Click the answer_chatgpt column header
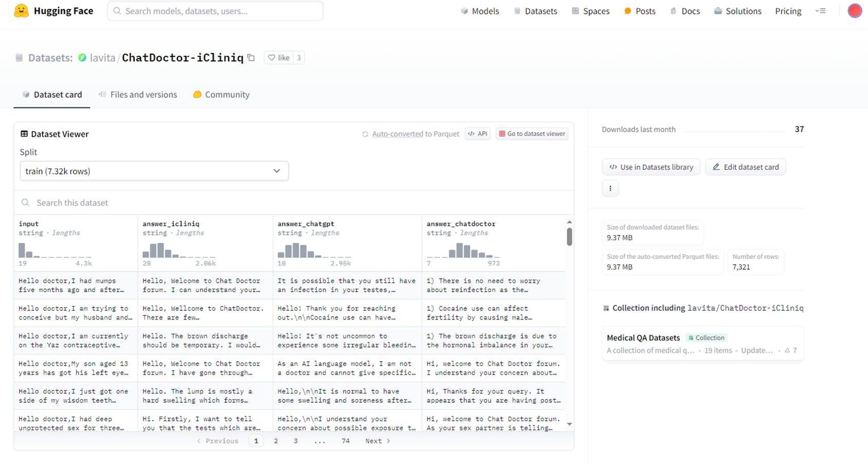 click(x=306, y=224)
